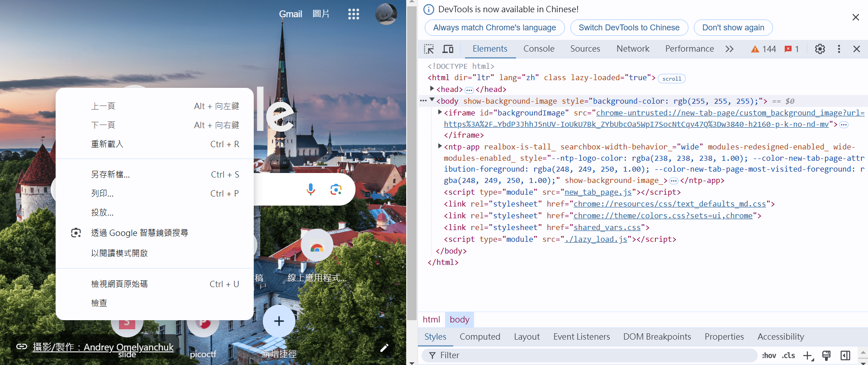Open the Event Listeners pane tab
The image size is (868, 365).
tap(581, 337)
